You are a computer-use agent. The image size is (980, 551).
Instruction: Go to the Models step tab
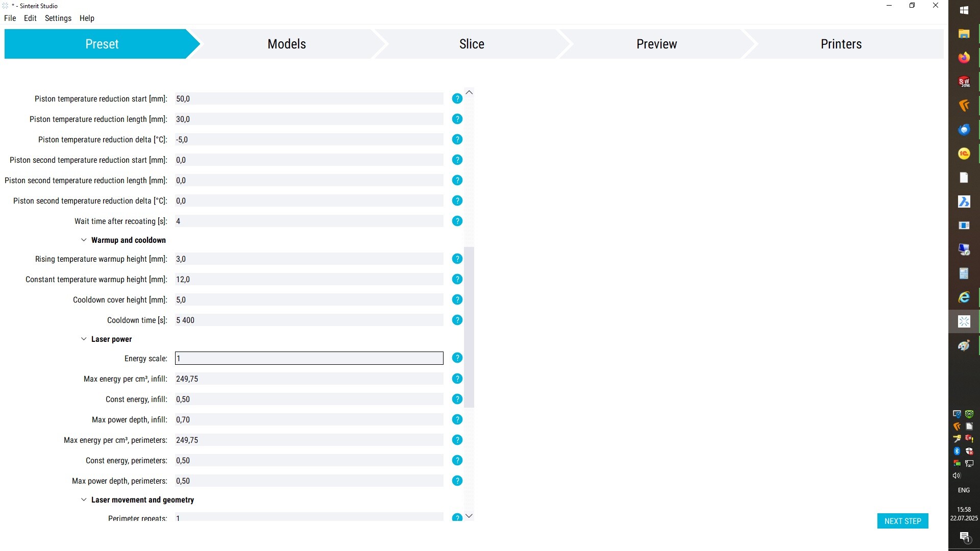[286, 44]
